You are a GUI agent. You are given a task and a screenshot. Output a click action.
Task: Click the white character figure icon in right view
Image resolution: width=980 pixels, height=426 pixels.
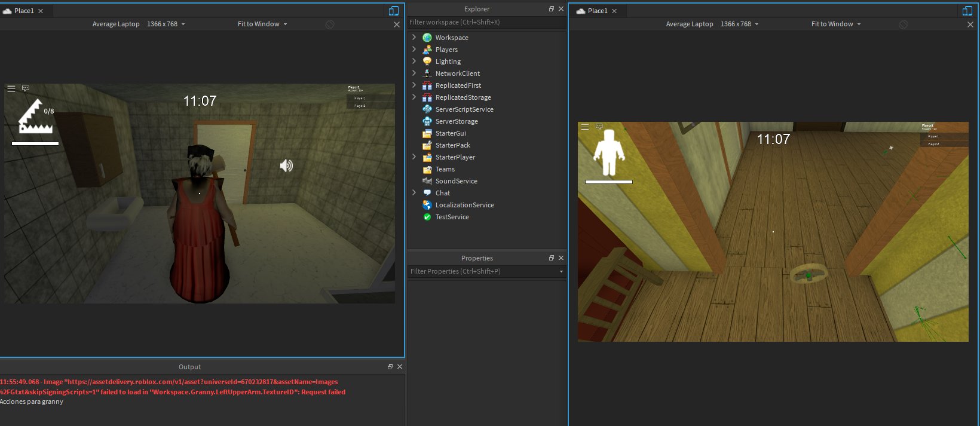609,153
